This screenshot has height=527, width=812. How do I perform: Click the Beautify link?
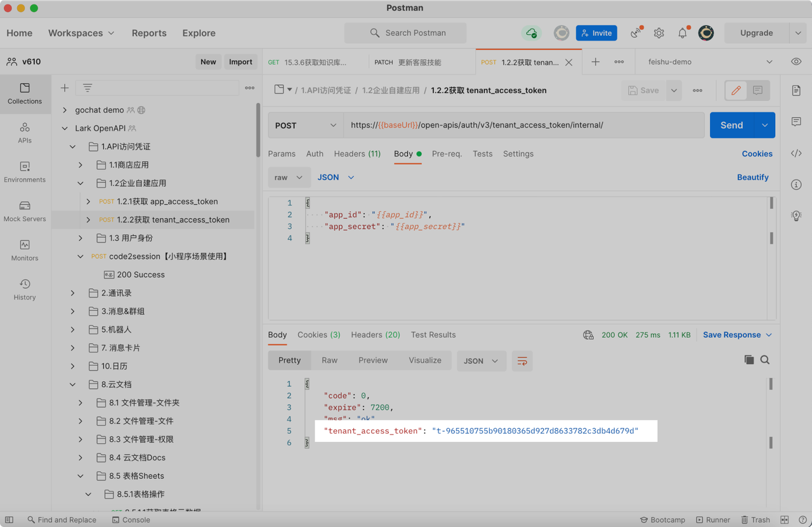752,178
